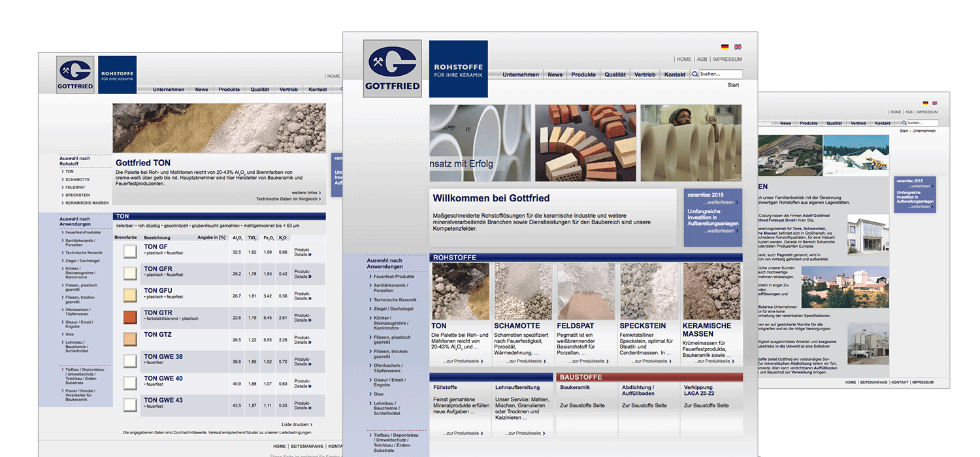The width and height of the screenshot is (980, 457).
Task: Expand Technische Keramik in the center window sidebar
Action: [395, 299]
